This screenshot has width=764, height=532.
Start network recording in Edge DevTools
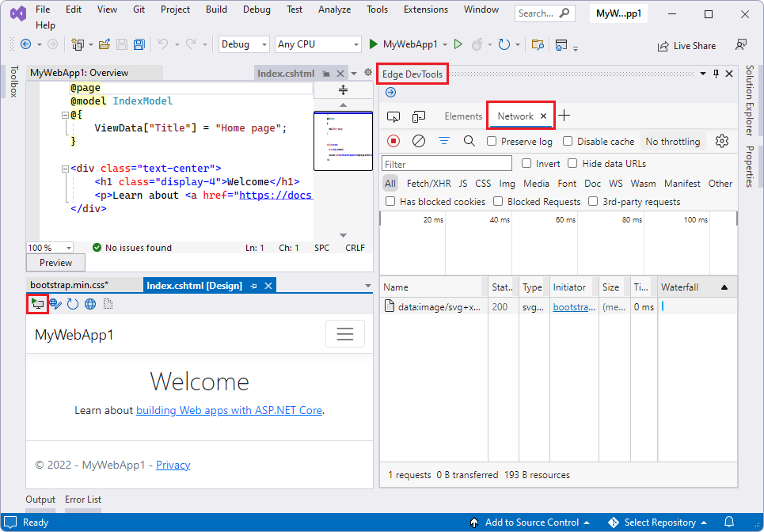click(394, 141)
